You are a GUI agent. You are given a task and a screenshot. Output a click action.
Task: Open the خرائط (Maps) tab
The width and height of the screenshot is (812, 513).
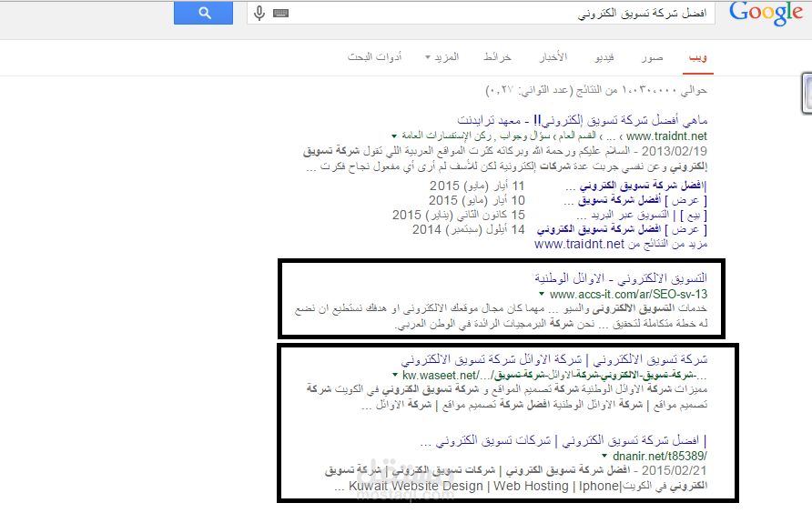coord(497,57)
